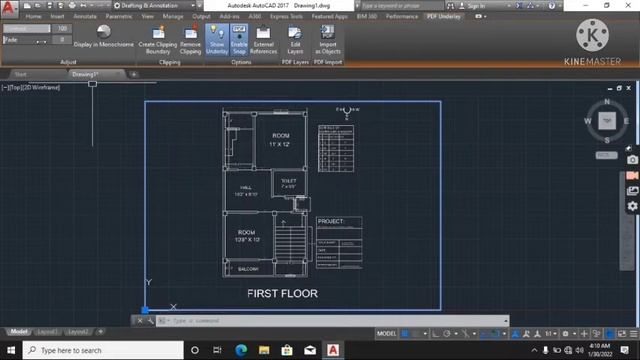640x360 pixels.
Task: Click Create Clipping Boundary tool
Action: pos(158,40)
